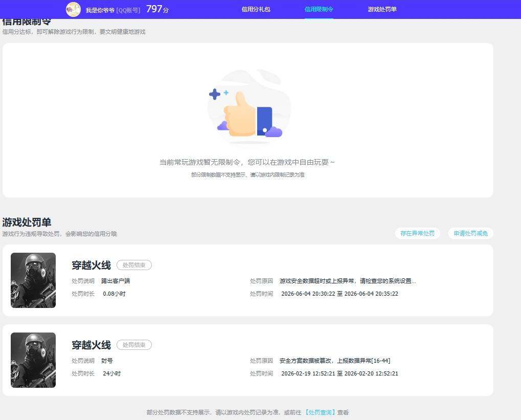Click the 部分限制数据不支持显示 note
The image size is (521, 420).
point(247,174)
